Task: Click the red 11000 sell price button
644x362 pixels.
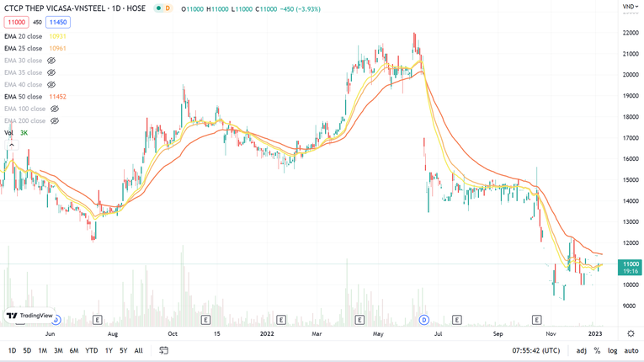Action: pos(16,23)
